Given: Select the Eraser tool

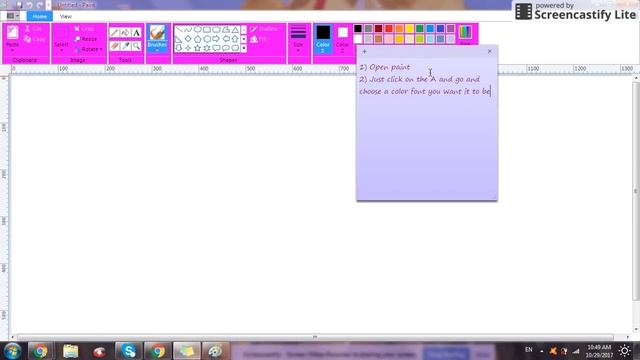Looking at the screenshot, I should pos(114,46).
